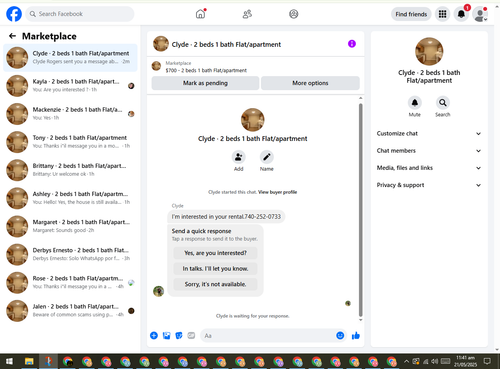Open the Derbys Ernesto conversation
Image resolution: width=500 pixels, height=369 pixels.
tap(70, 254)
